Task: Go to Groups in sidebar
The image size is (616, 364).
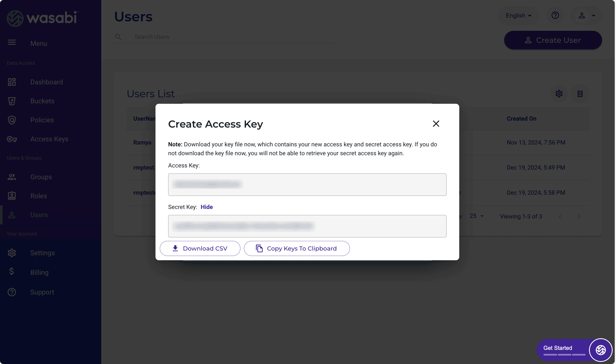Action: tap(41, 177)
